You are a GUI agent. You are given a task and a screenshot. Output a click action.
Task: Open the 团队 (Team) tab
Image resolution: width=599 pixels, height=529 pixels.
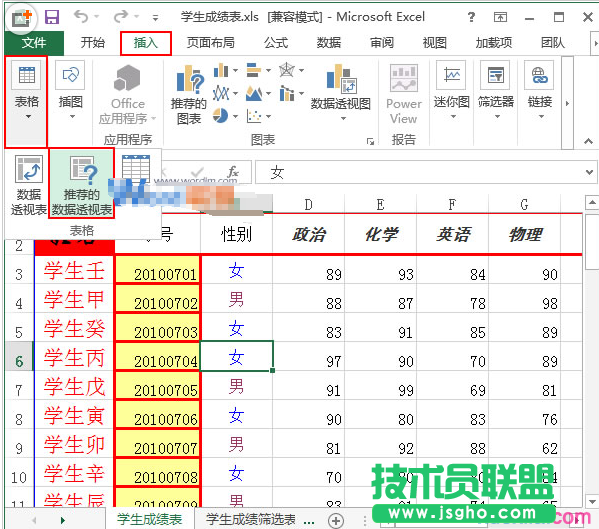coord(552,42)
